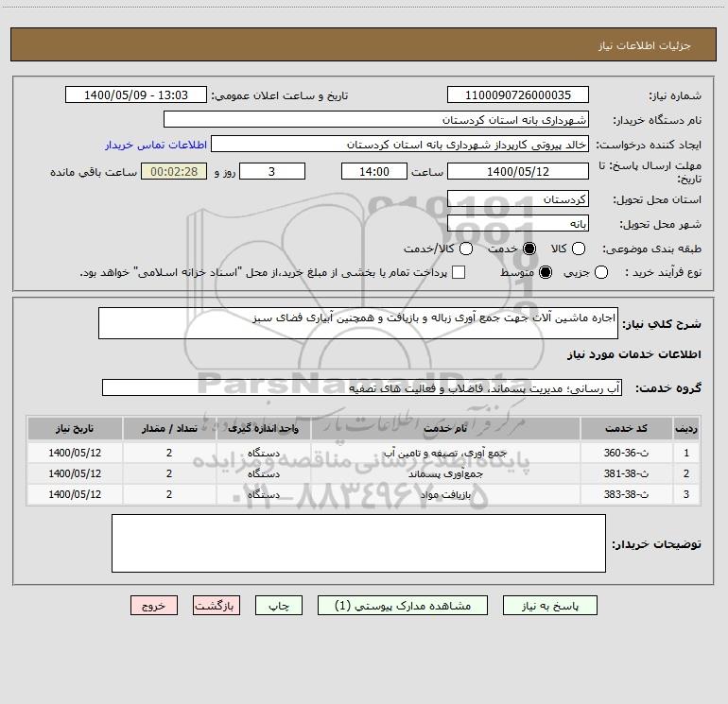728x704 pixels.
Task: Click the date cell in row 1
Action: pos(75,453)
